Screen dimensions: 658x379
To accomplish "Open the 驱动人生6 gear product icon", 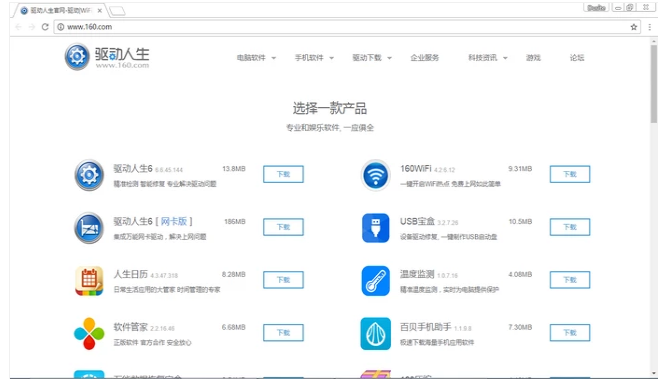I will click(x=89, y=175).
